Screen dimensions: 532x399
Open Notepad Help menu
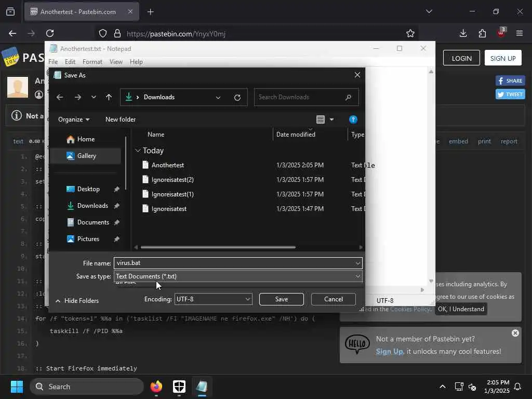click(x=136, y=62)
